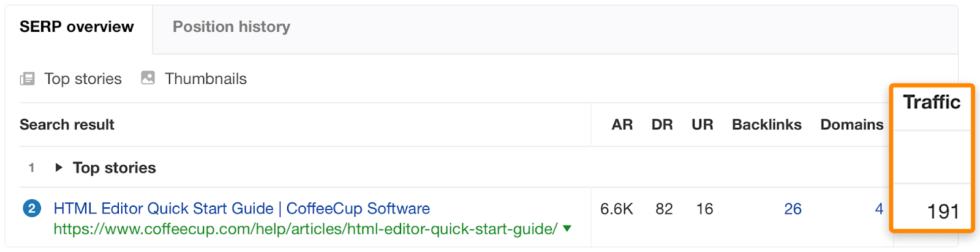Click the Traffic column header
This screenshot has height=252, width=980.
932,102
